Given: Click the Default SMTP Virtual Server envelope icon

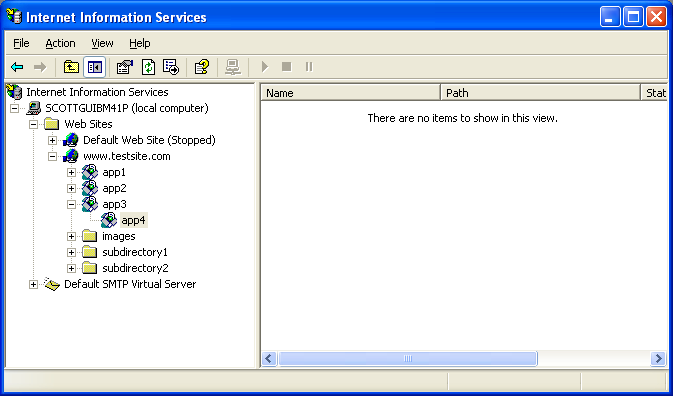Looking at the screenshot, I should (x=52, y=284).
